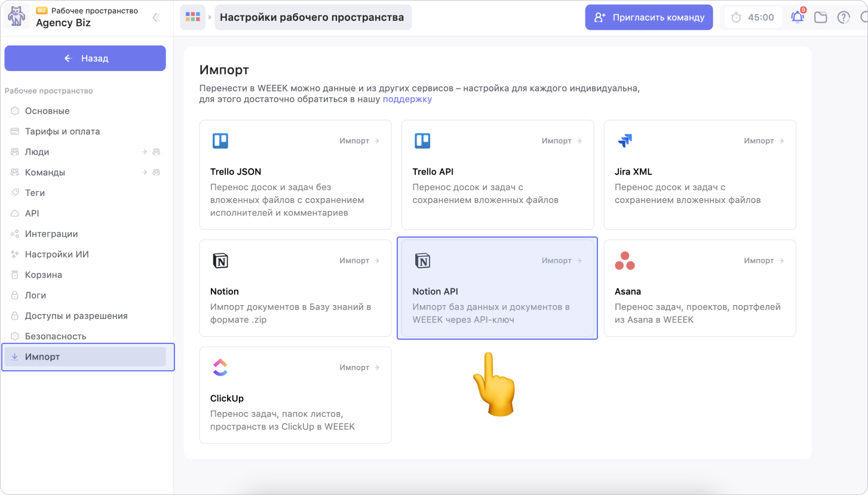
Task: Click the timer stopwatch icon
Action: pos(736,17)
